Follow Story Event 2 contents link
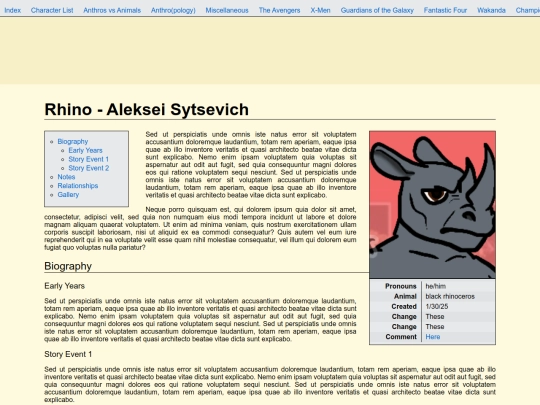 coord(89,168)
